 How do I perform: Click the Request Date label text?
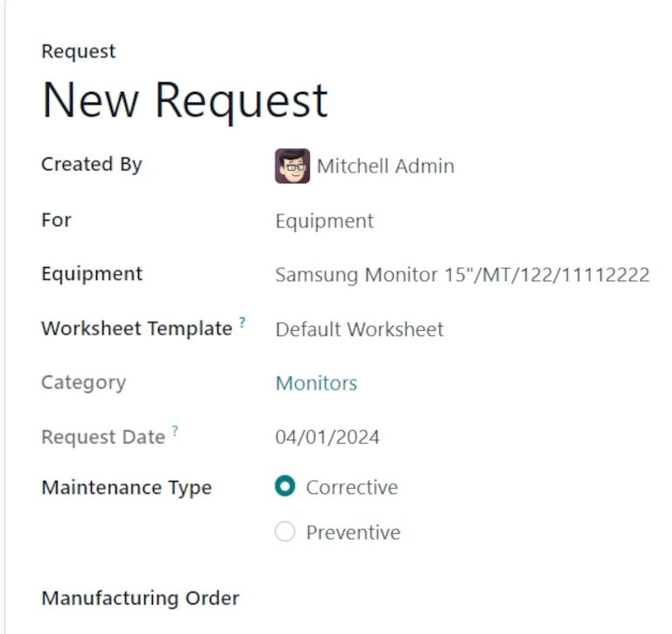(103, 437)
